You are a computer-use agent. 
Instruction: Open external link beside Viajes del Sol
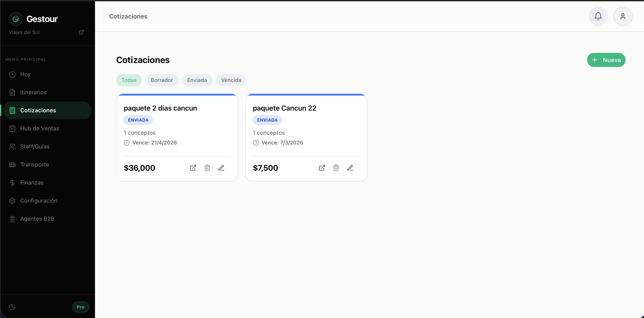[81, 32]
